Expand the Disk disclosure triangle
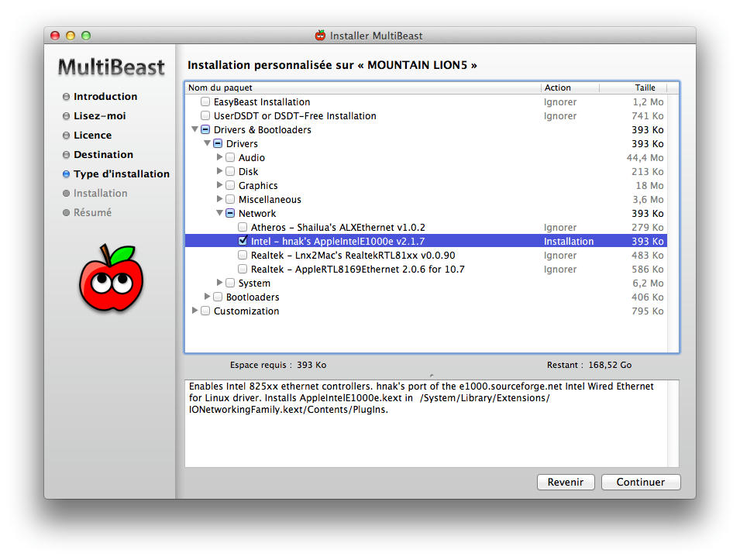This screenshot has height=560, width=740. coord(219,170)
